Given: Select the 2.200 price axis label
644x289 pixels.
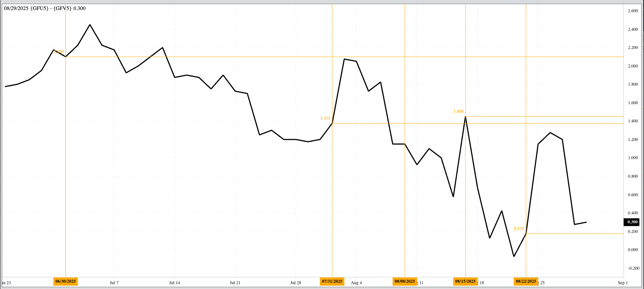Looking at the screenshot, I should click(x=633, y=47).
